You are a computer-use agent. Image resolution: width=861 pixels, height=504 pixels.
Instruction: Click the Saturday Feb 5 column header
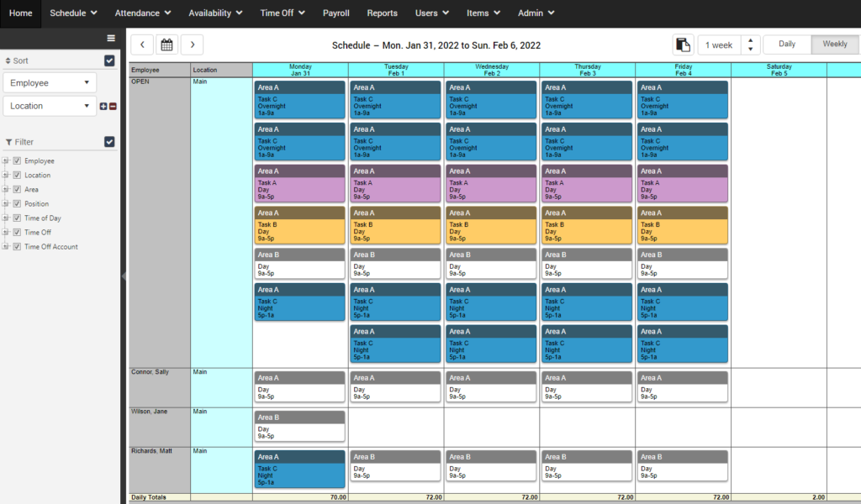click(x=779, y=70)
